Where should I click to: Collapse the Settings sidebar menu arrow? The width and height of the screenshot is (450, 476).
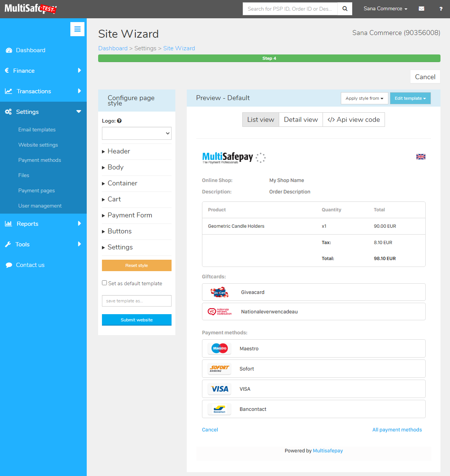[79, 112]
